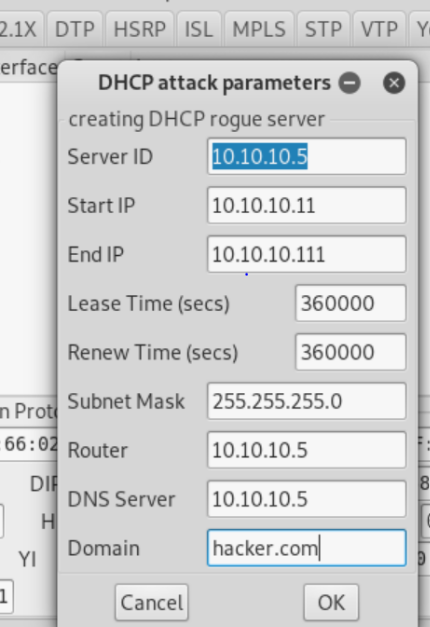Close the DHCP attack parameters dialog

click(x=394, y=83)
